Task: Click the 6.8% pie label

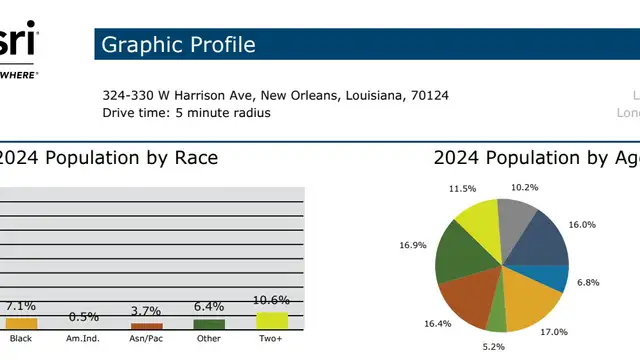Action: pos(588,282)
